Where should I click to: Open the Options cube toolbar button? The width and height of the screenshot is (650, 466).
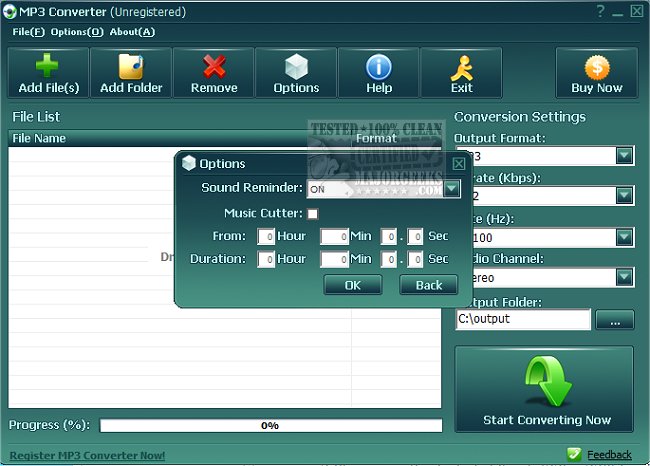click(x=296, y=73)
